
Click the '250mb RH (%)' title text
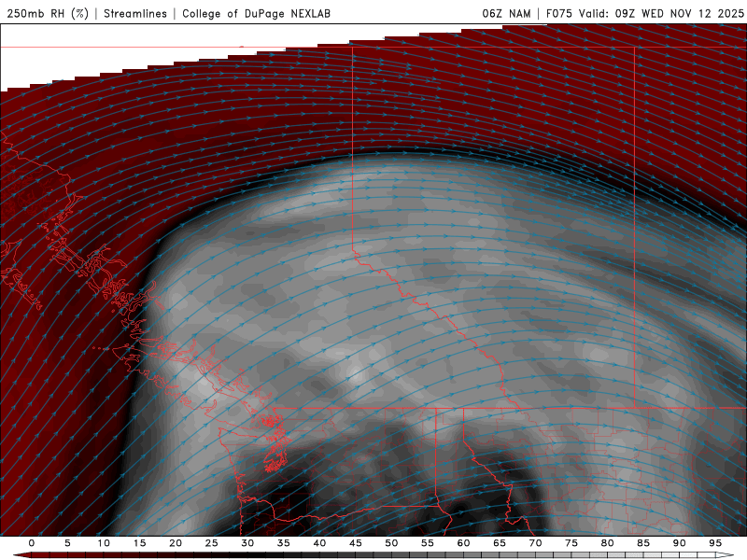click(48, 14)
